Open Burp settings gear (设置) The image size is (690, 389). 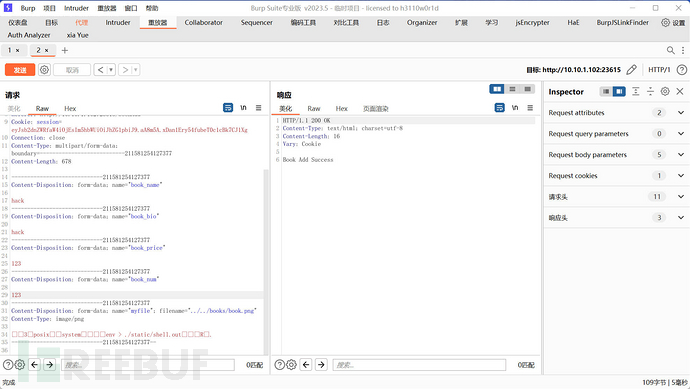[x=673, y=22]
